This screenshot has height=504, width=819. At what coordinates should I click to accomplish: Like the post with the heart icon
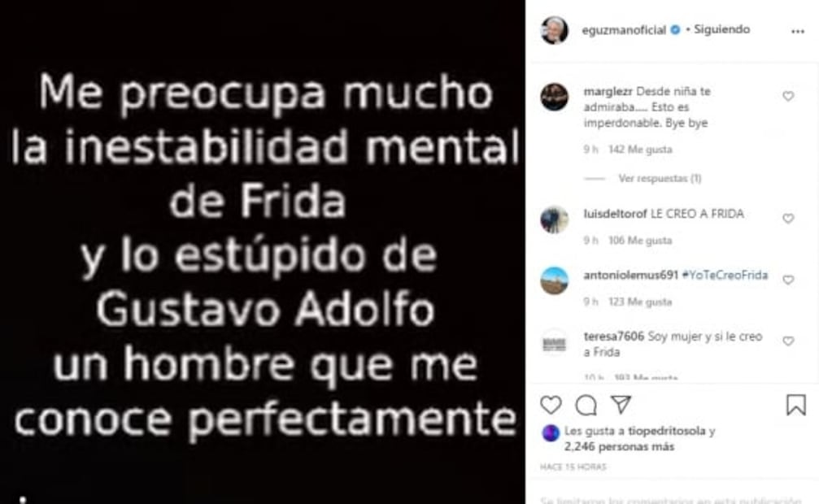coord(551,405)
